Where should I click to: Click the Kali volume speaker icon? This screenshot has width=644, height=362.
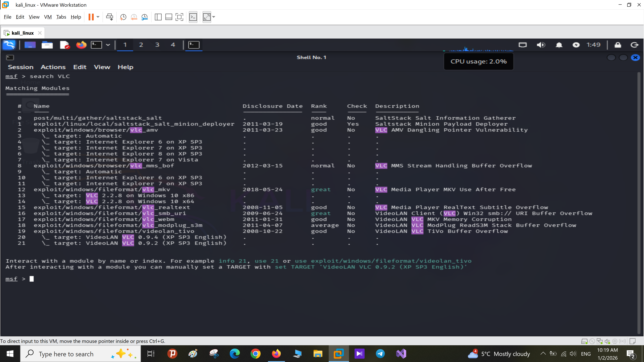coord(541,45)
